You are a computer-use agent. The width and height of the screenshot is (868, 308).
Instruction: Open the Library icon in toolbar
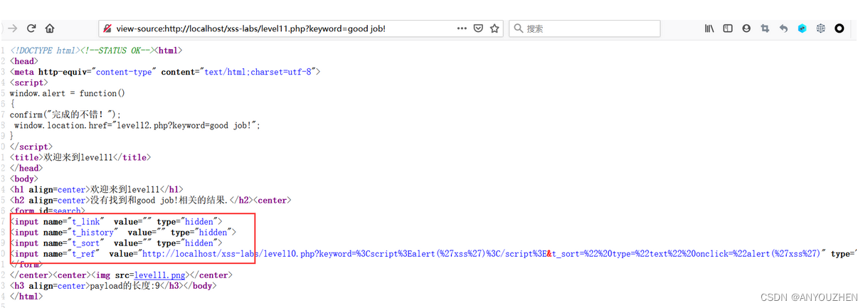click(x=709, y=28)
